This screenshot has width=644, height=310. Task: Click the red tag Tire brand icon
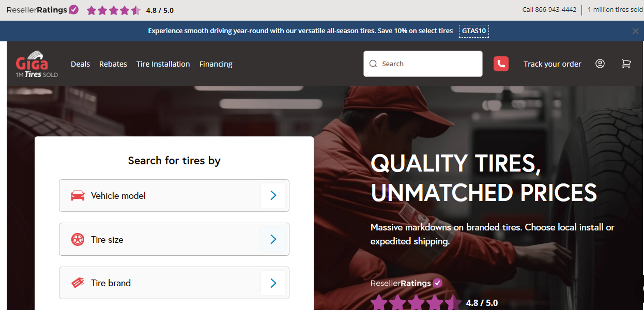(78, 283)
